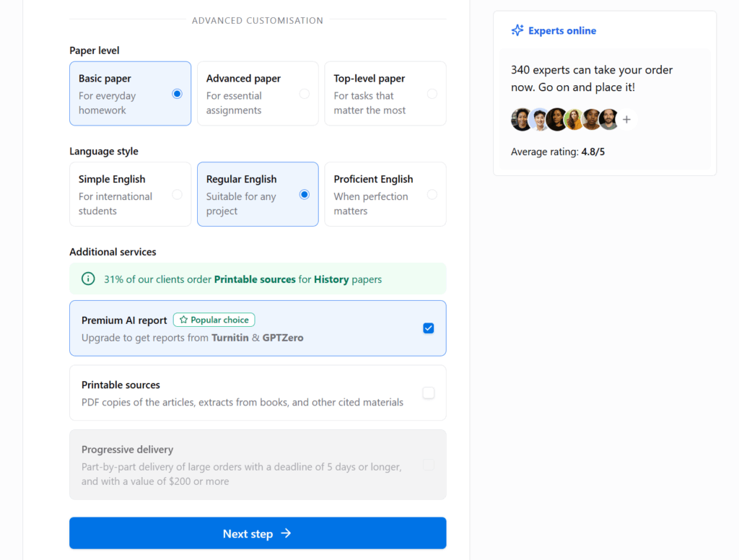739x560 pixels.
Task: Click the plus icon after expert avatars
Action: point(626,120)
